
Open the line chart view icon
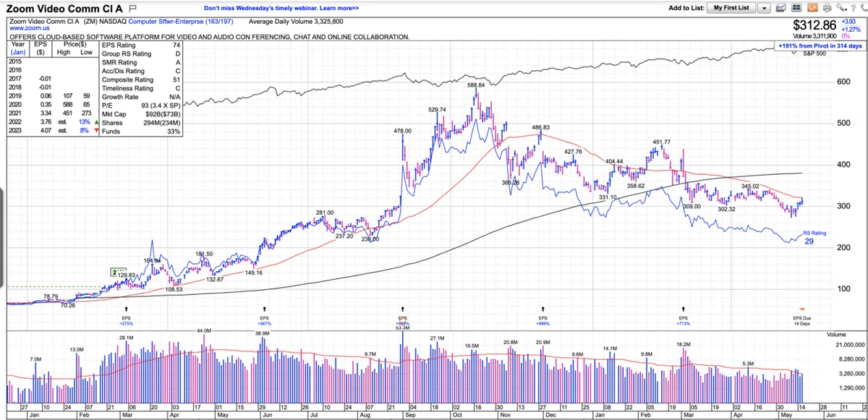tap(781, 8)
